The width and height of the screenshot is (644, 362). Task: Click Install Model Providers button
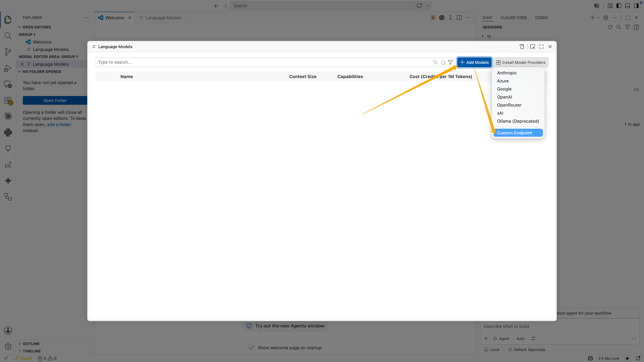click(521, 62)
